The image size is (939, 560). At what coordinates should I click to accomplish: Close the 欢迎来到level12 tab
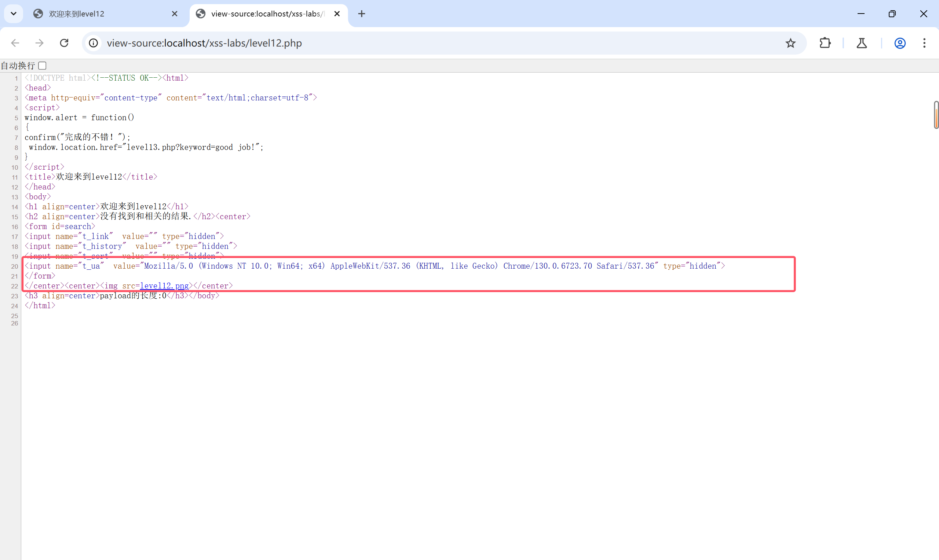click(175, 14)
